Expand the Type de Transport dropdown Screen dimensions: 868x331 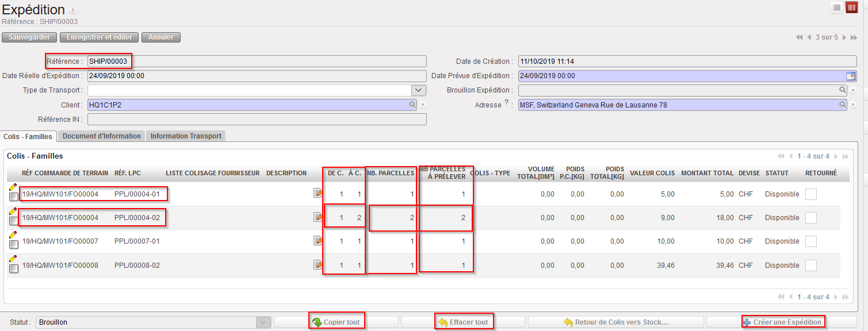418,90
